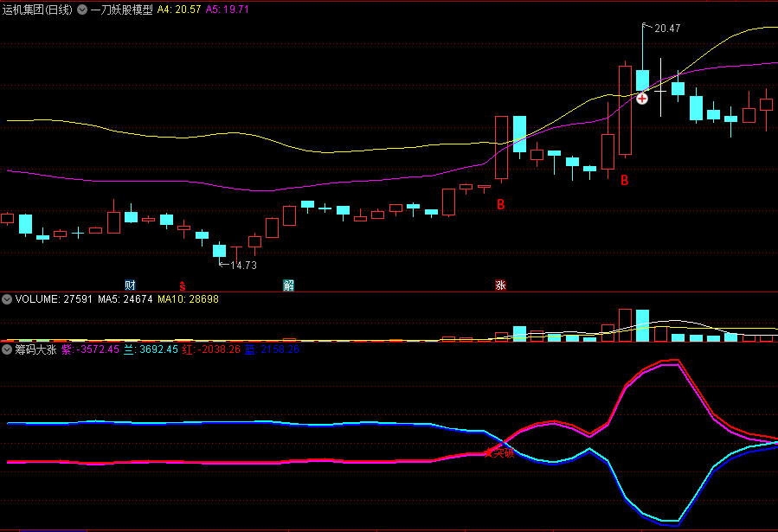Image resolution: width=778 pixels, height=532 pixels.
Task: Click the yellow MA10: 28698 value
Action: tap(188, 299)
